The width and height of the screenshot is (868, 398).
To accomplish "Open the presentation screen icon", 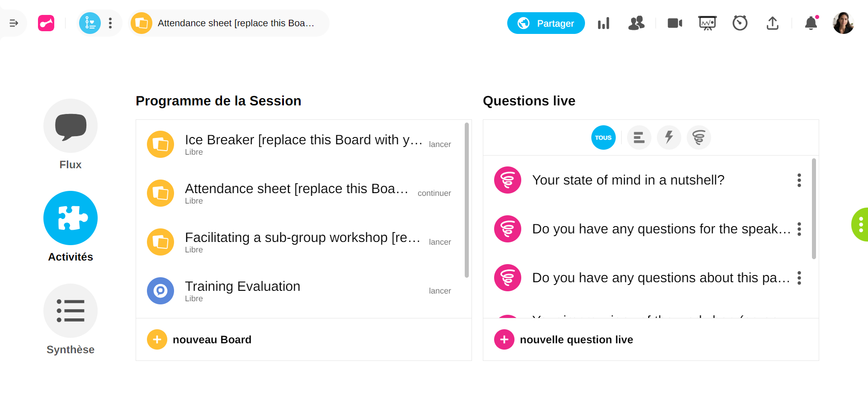I will point(707,23).
